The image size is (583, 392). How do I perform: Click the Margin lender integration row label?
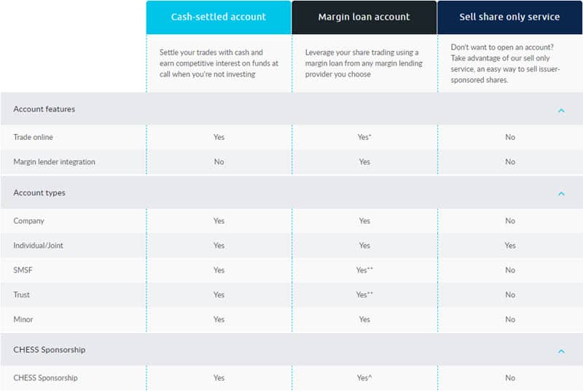coord(54,162)
